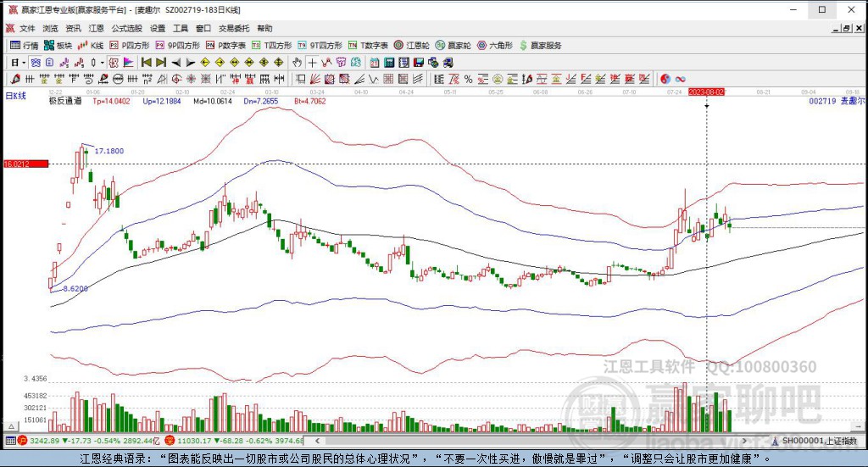This screenshot has width=868, height=467.
Task: Open the T数字表 tool
Action: click(368, 46)
